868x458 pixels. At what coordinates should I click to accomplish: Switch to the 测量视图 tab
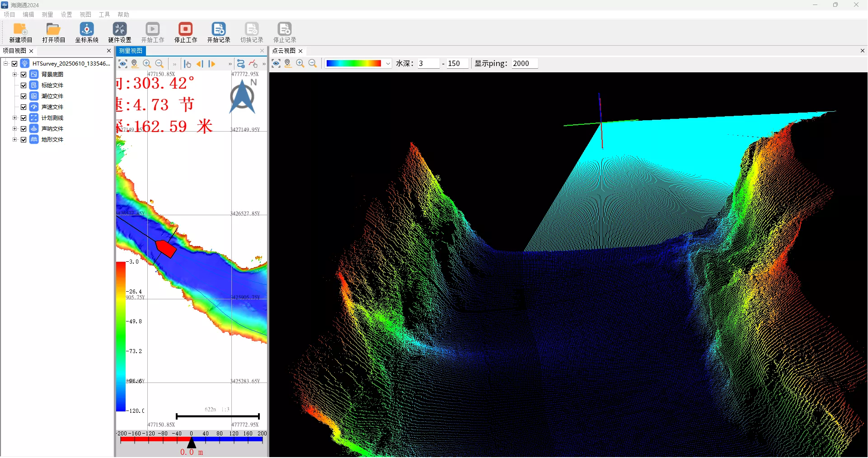[x=131, y=51]
